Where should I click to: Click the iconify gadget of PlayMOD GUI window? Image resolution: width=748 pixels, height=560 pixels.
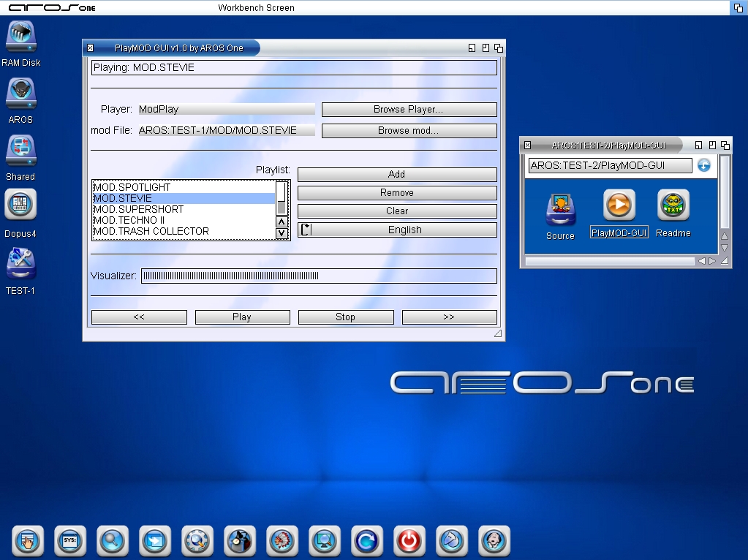pos(472,48)
